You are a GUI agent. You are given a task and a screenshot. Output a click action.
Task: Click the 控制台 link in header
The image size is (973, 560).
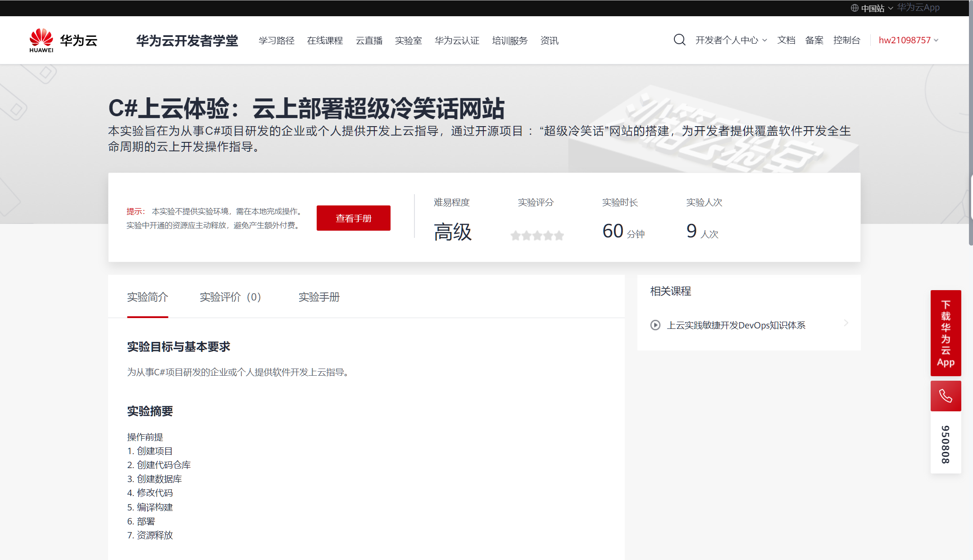click(x=846, y=40)
